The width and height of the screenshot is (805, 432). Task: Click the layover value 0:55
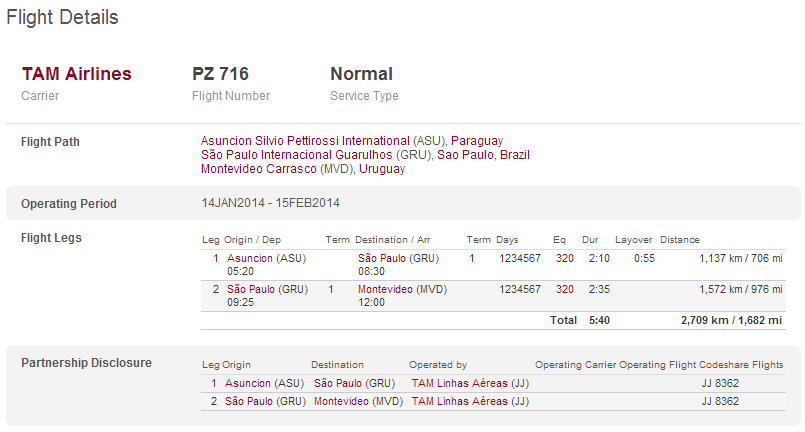pyautogui.click(x=644, y=258)
